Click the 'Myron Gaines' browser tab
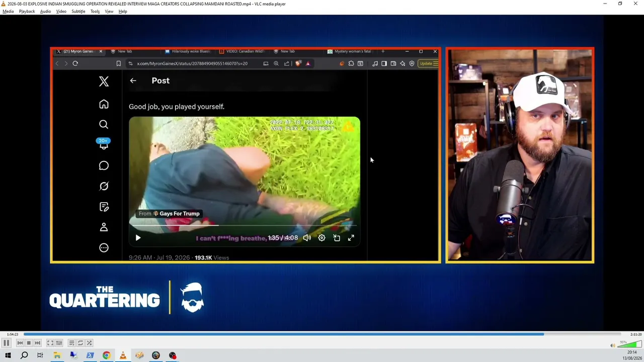Image resolution: width=644 pixels, height=362 pixels. 78,51
